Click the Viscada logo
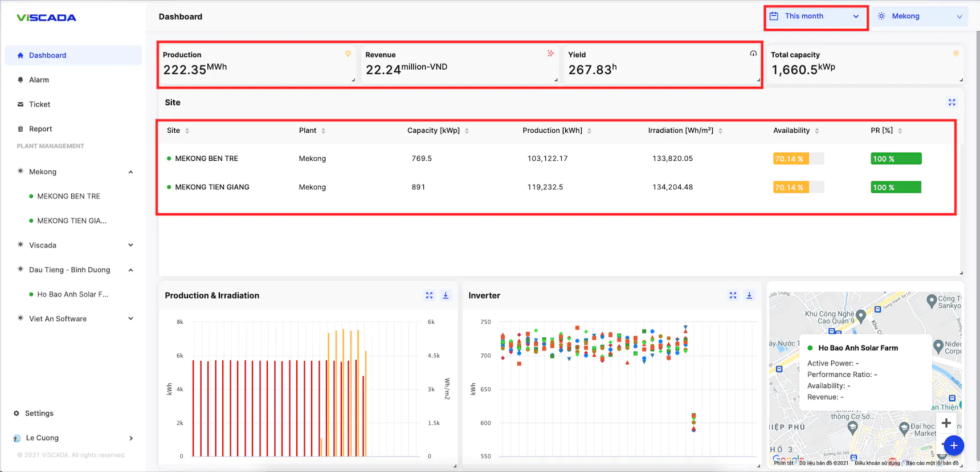 click(x=47, y=18)
